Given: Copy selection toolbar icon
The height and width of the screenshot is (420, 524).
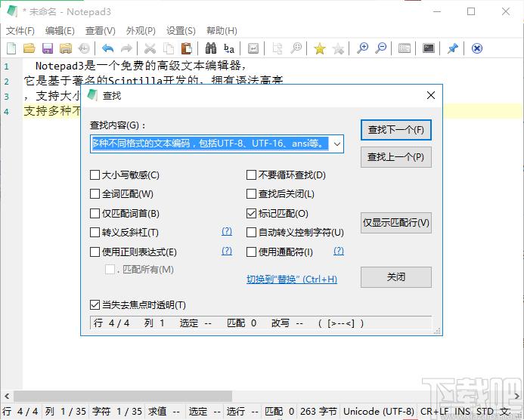Looking at the screenshot, I should point(168,48).
